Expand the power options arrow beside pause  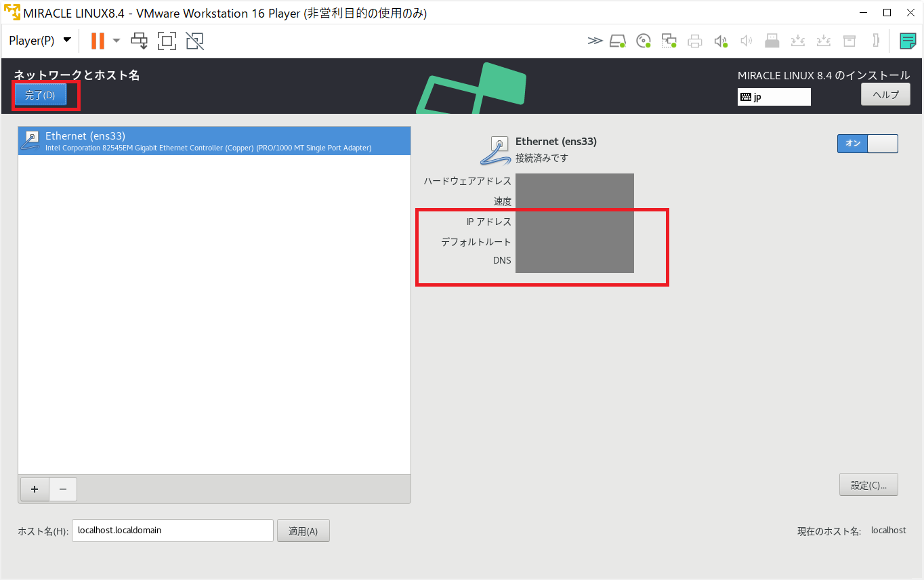pyautogui.click(x=117, y=41)
